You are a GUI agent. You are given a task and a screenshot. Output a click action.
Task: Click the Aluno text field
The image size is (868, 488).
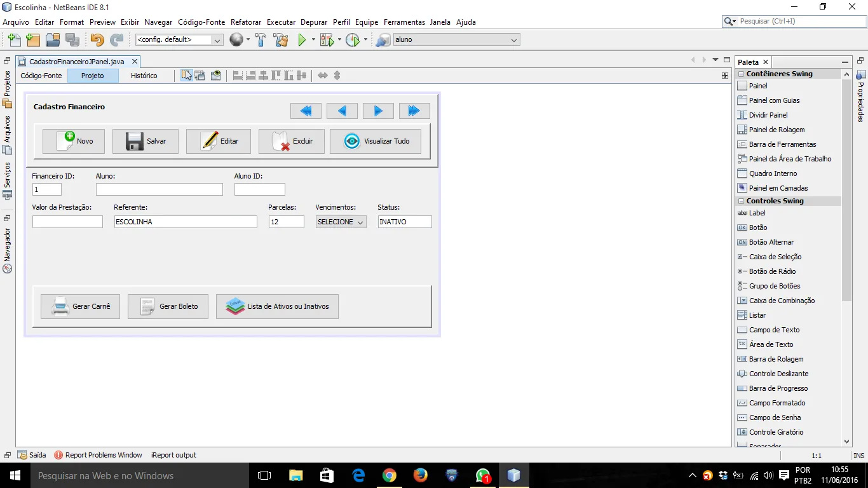pyautogui.click(x=159, y=189)
